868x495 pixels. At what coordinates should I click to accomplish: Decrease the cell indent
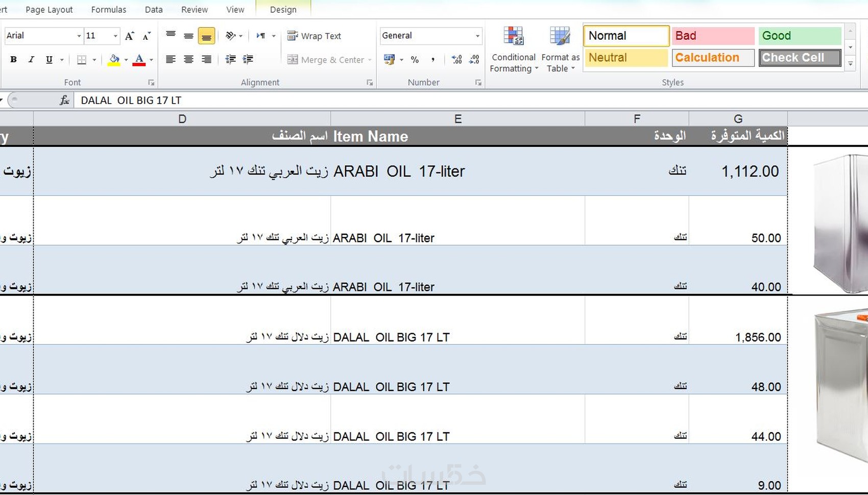click(x=231, y=60)
